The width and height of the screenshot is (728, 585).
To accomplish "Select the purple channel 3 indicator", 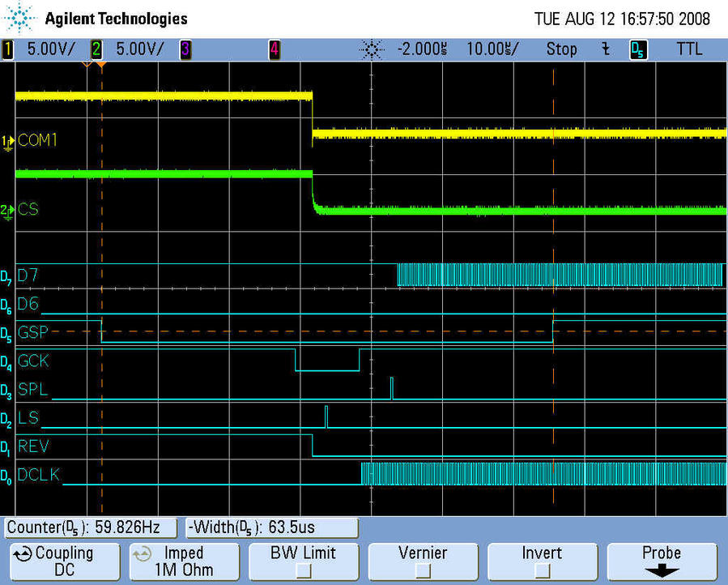I will pyautogui.click(x=185, y=49).
